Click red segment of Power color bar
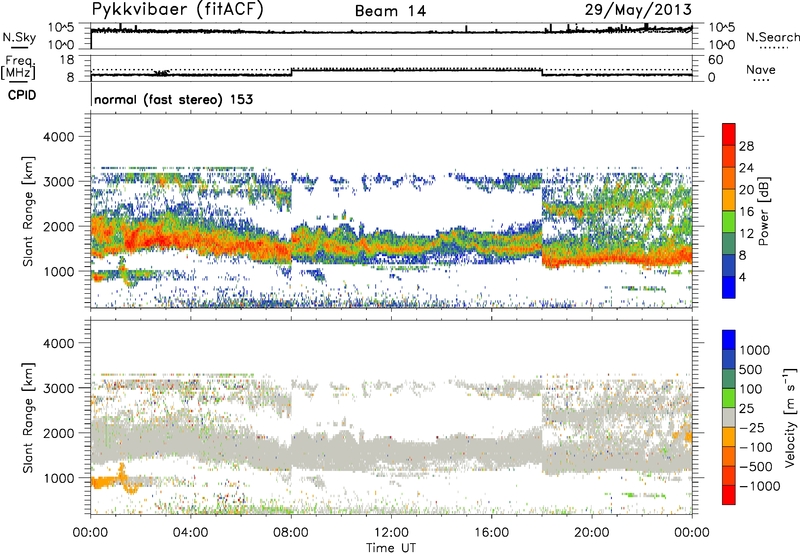Viewport: 800px width, 554px height. tap(729, 134)
